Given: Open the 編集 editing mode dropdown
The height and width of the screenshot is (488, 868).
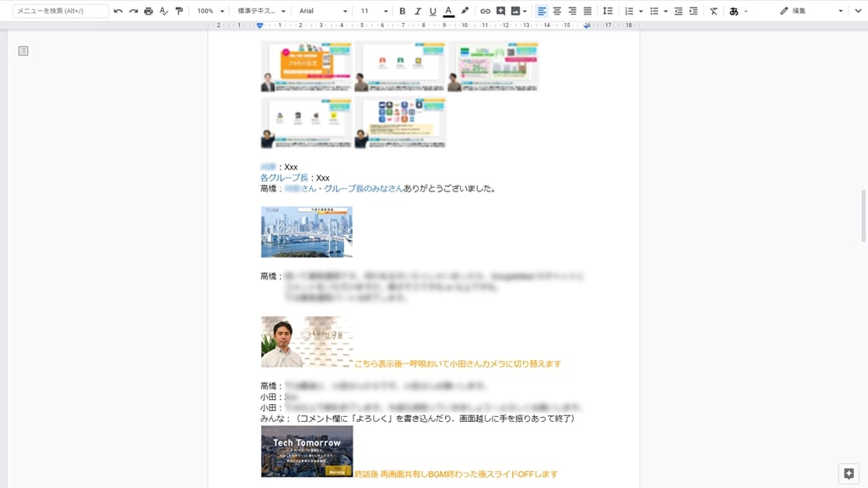Looking at the screenshot, I should (x=811, y=11).
